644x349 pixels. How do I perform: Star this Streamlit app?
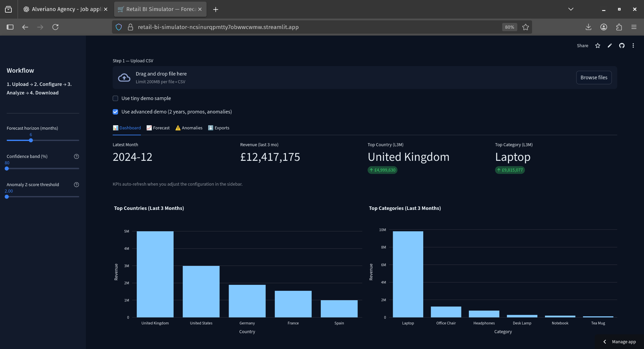click(x=598, y=46)
